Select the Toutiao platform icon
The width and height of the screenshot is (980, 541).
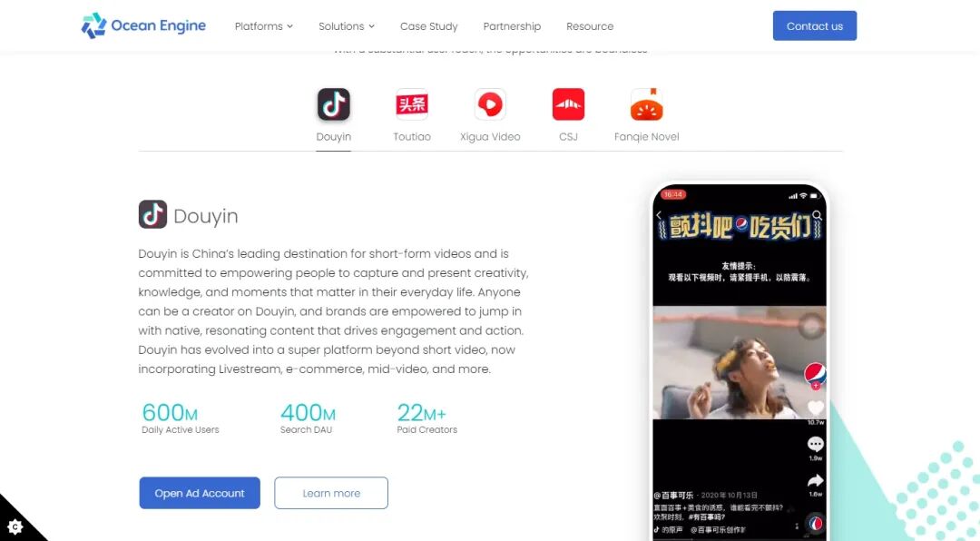(412, 104)
